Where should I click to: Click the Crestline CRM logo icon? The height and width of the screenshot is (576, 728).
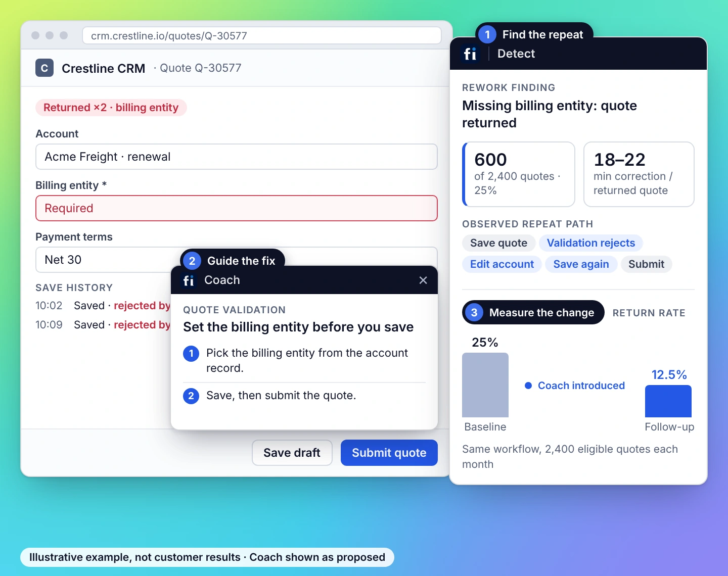click(44, 68)
